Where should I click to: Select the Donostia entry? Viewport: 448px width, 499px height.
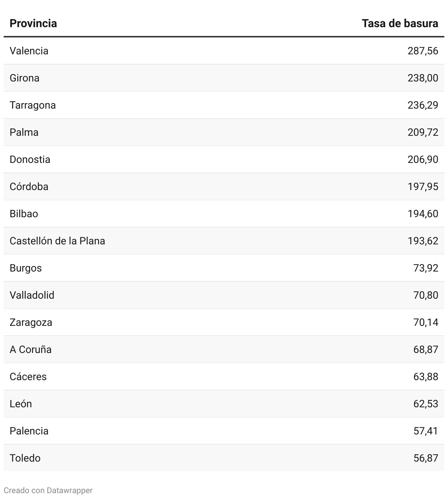[30, 159]
